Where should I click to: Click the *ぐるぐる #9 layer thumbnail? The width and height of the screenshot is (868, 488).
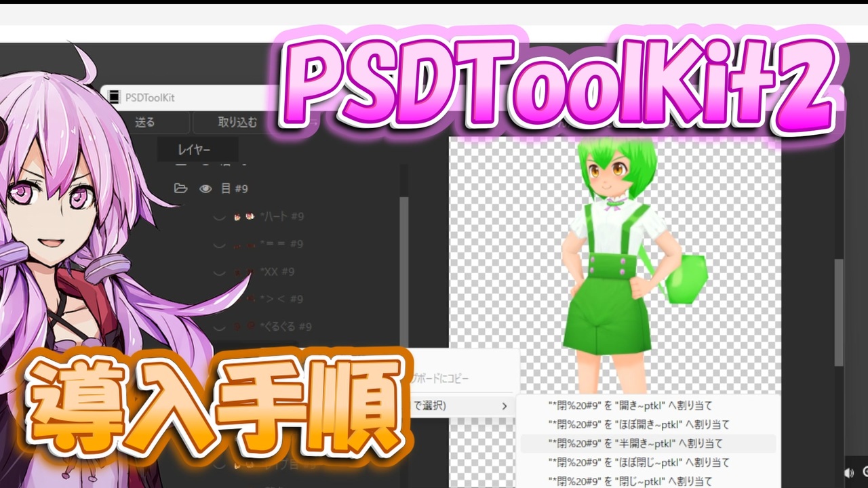click(243, 327)
